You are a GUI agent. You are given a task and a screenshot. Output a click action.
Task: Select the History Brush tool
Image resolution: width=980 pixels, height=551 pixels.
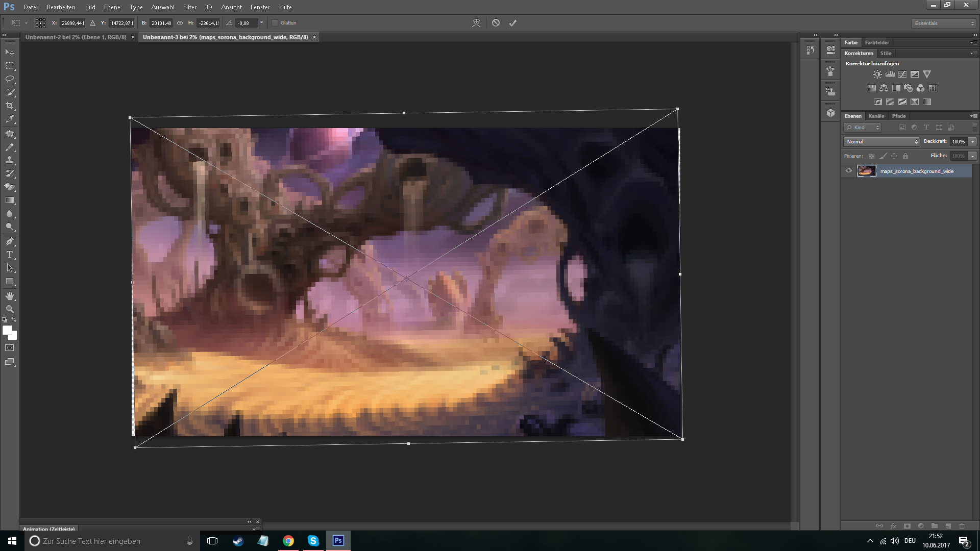tap(10, 173)
